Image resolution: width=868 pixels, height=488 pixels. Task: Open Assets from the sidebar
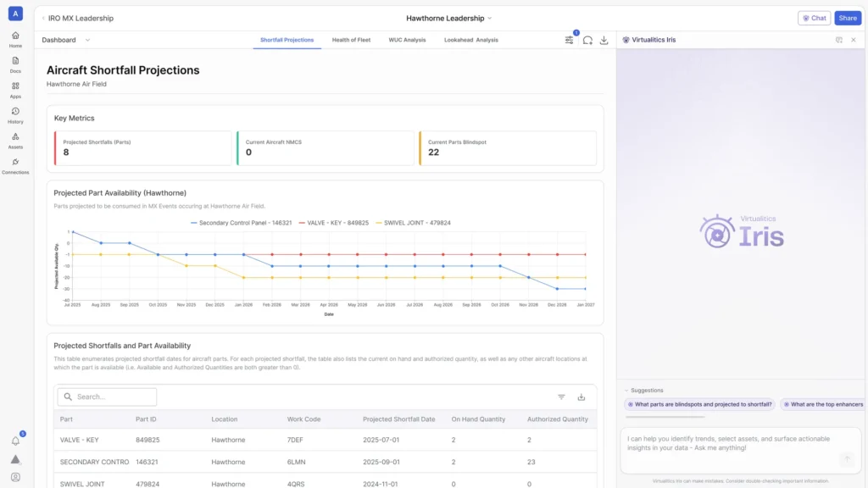(x=15, y=140)
